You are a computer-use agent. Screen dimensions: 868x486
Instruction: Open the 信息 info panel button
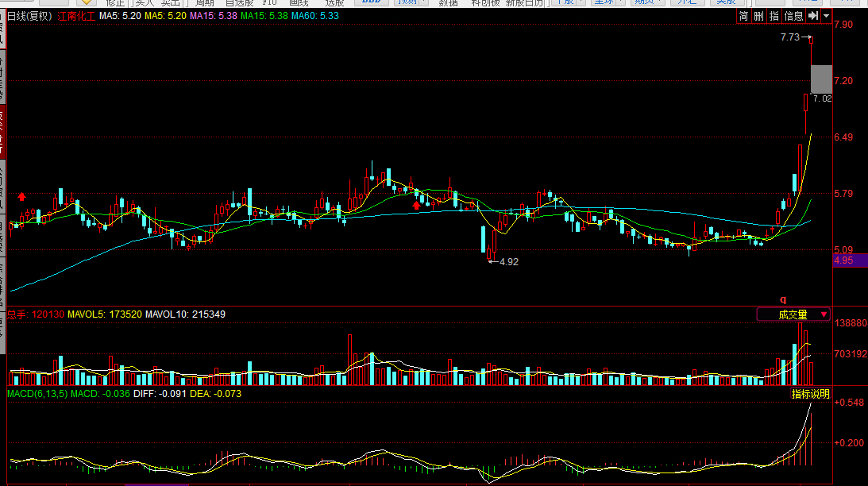pyautogui.click(x=793, y=16)
